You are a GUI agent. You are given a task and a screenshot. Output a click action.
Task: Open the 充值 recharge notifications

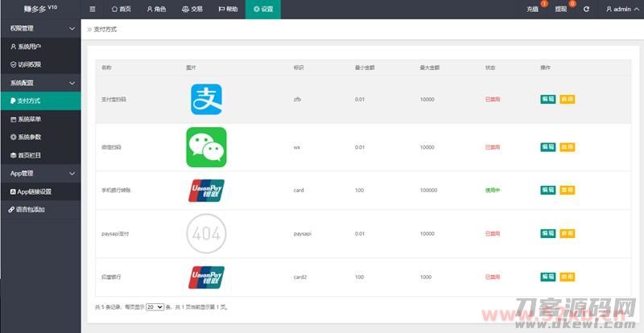point(533,9)
